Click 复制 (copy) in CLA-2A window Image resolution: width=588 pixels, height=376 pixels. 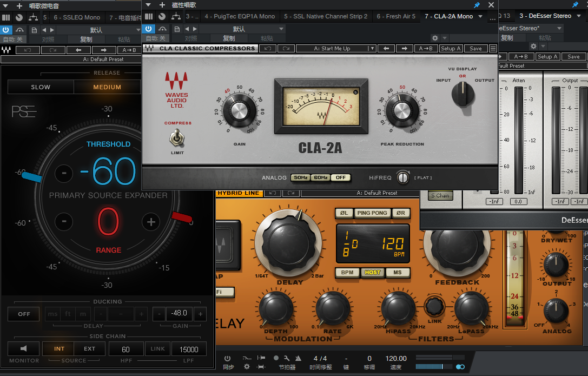coord(229,38)
